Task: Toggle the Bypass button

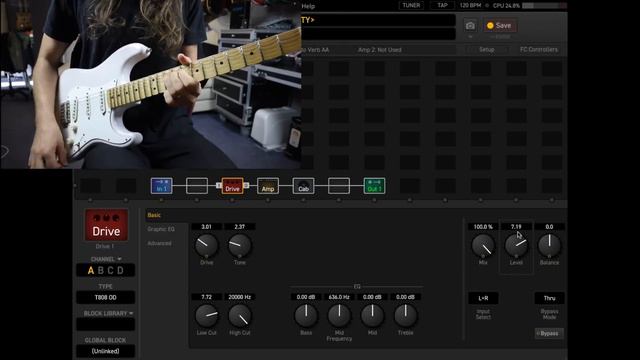Action: 549,333
